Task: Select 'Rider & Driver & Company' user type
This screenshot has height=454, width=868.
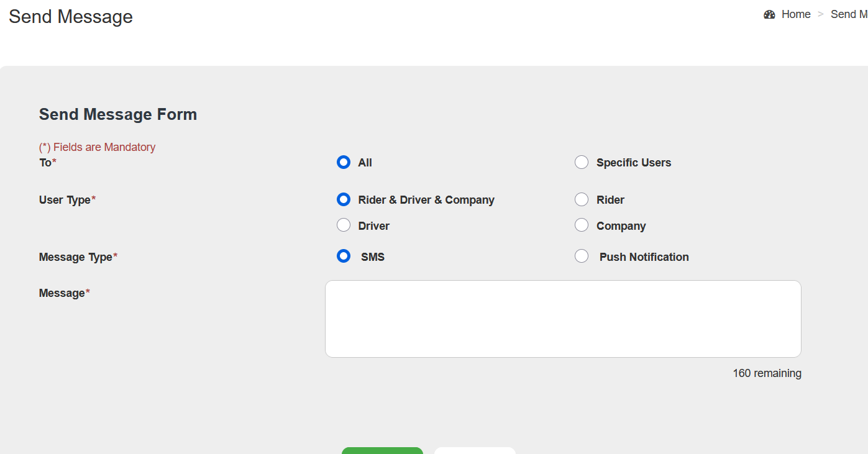Action: click(344, 199)
